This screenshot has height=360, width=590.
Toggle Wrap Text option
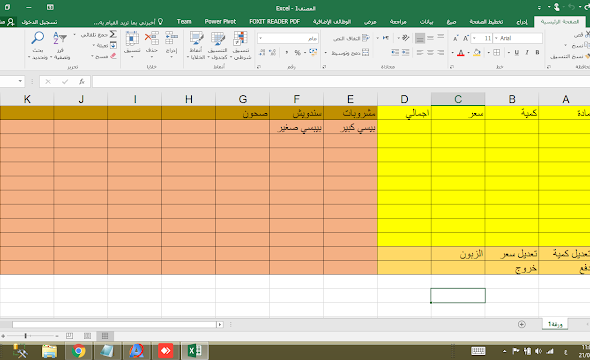pyautogui.click(x=351, y=38)
